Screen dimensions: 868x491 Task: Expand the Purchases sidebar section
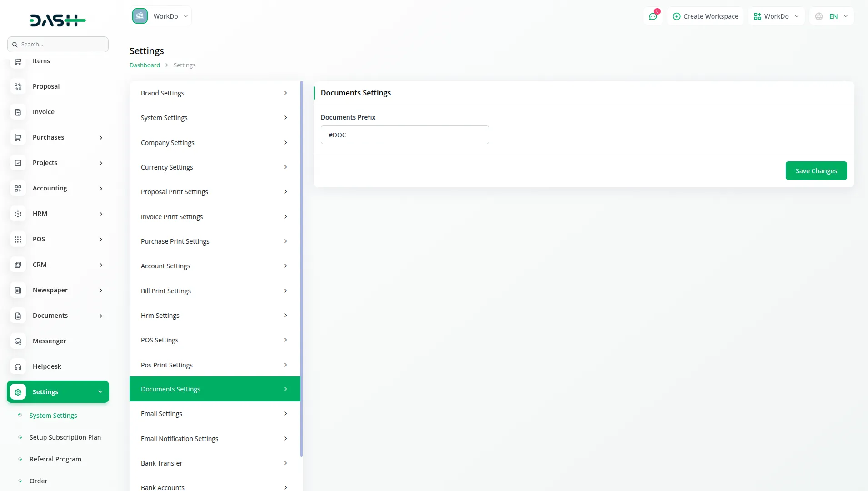pyautogui.click(x=100, y=137)
